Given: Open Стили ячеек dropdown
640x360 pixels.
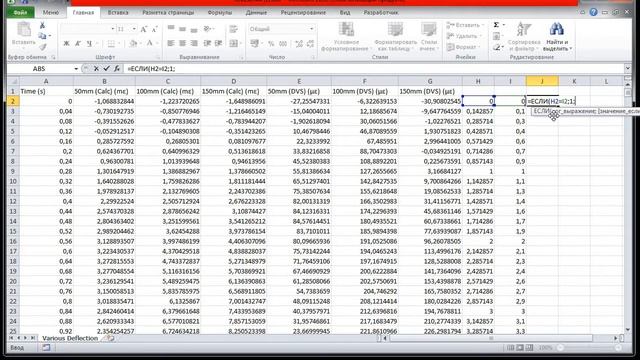Looking at the screenshot, I should tap(429, 37).
